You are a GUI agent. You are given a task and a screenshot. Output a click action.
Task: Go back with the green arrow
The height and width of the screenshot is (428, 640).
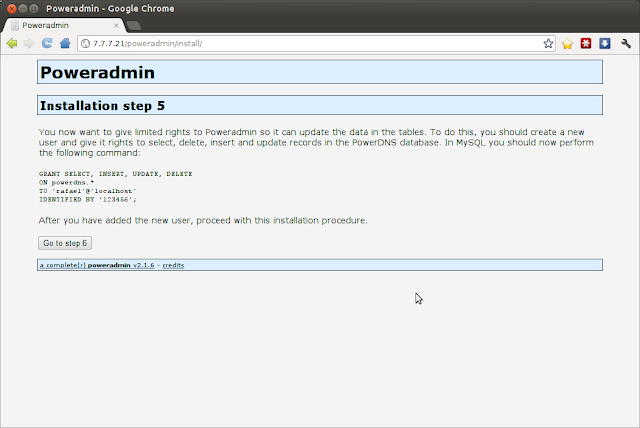[x=12, y=43]
